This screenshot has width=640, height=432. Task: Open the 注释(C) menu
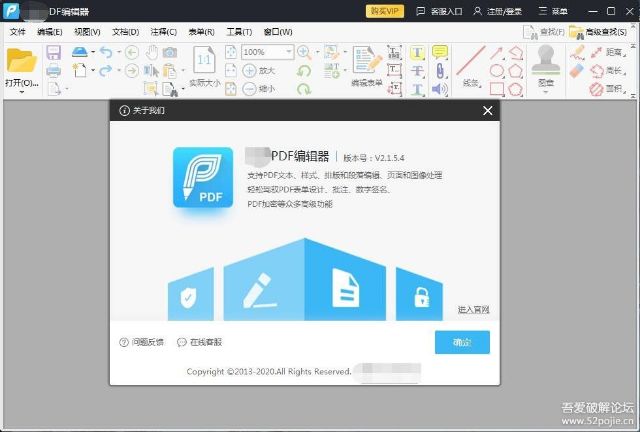click(163, 32)
